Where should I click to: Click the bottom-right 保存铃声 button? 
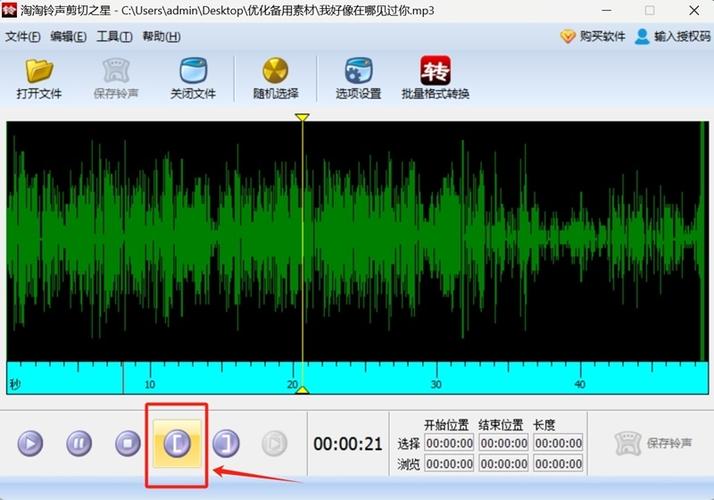653,443
